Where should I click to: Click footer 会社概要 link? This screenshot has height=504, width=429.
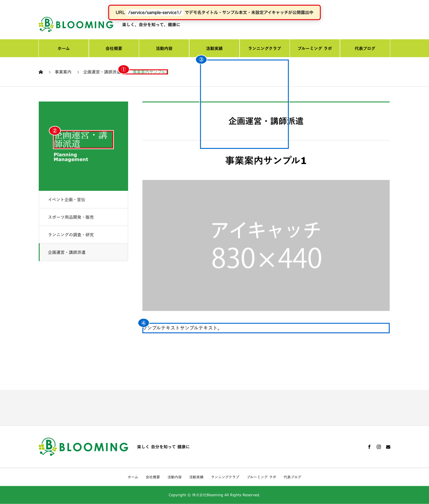click(x=153, y=477)
